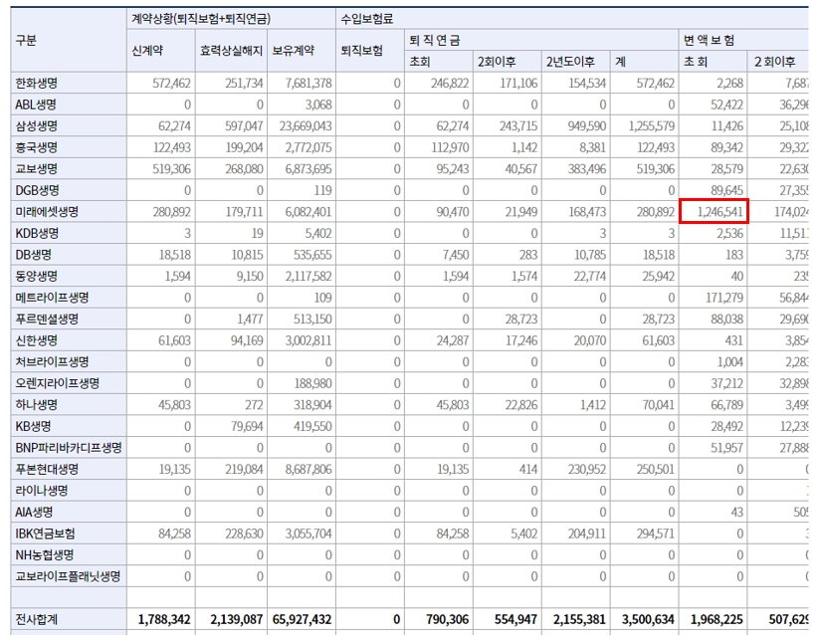
Task: Select the 삼성생명 row label
Action: pos(40,126)
